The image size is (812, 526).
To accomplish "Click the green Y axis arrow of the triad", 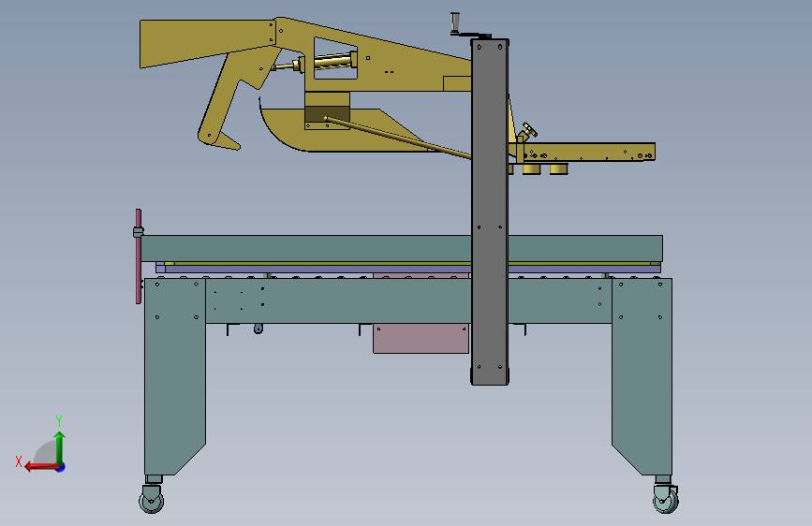I will (60, 448).
